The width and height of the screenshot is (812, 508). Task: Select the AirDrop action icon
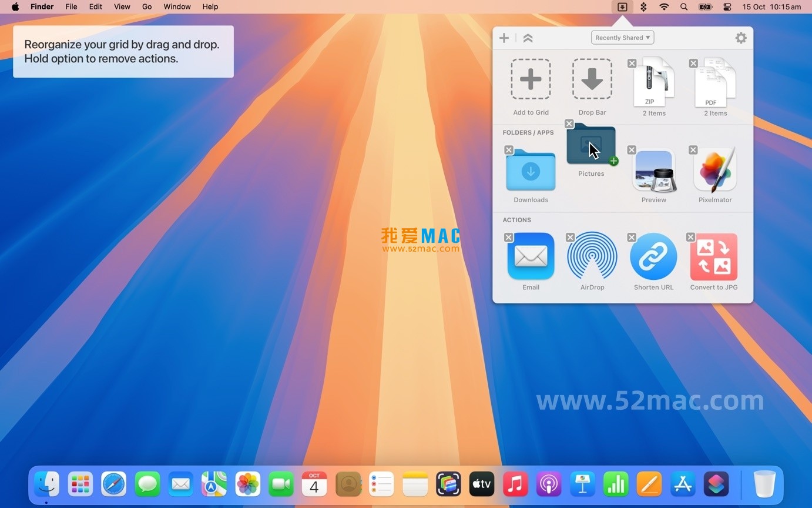[x=592, y=256]
